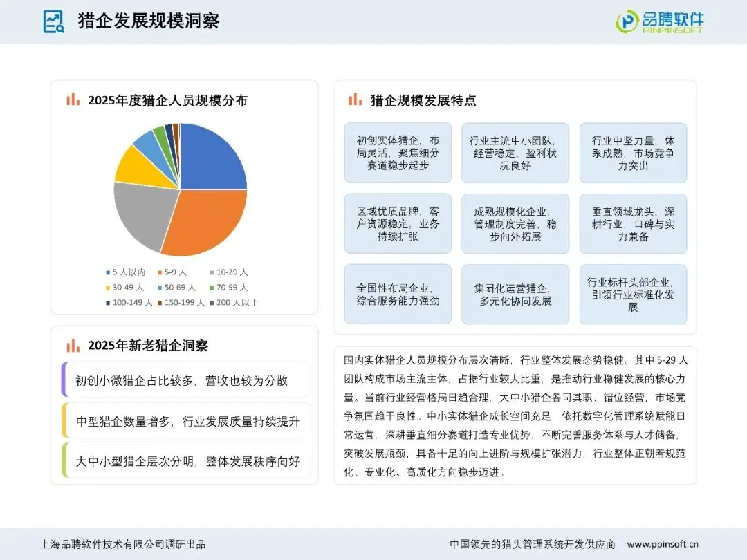Click the 5-9人 legend swatch

160,273
